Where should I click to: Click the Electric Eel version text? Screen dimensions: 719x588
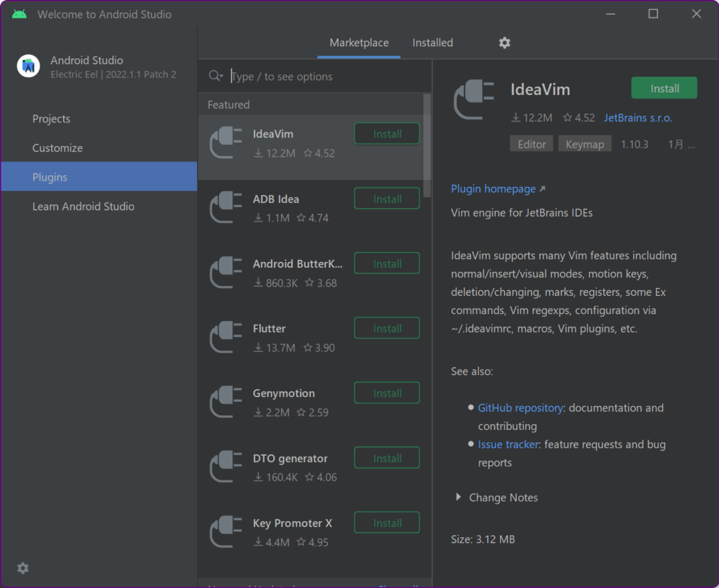click(x=113, y=74)
